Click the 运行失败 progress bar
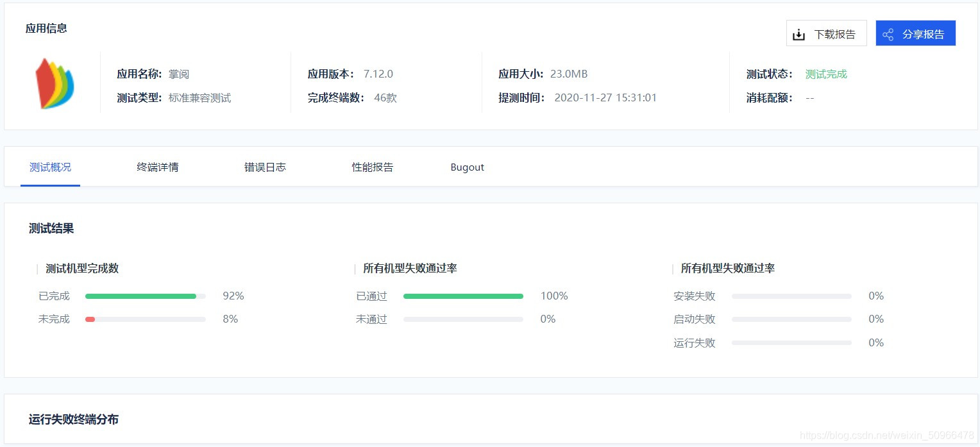This screenshot has width=980, height=447. [791, 343]
